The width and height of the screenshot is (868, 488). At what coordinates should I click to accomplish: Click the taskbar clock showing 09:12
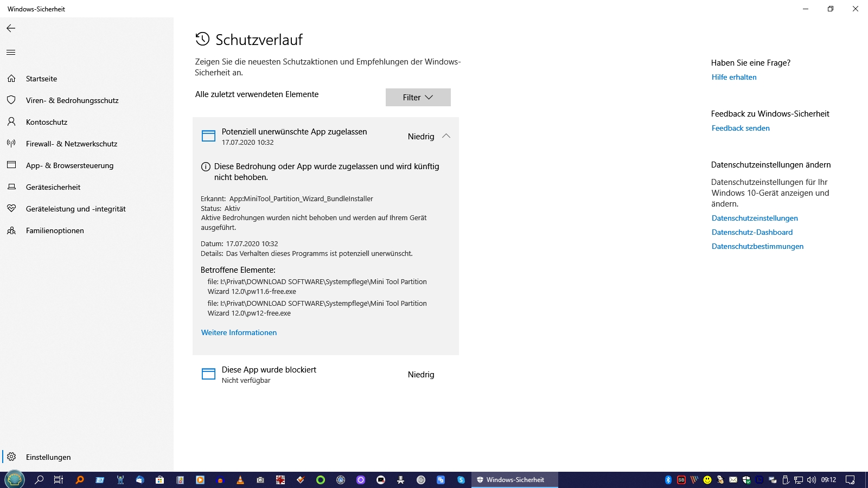pos(828,480)
